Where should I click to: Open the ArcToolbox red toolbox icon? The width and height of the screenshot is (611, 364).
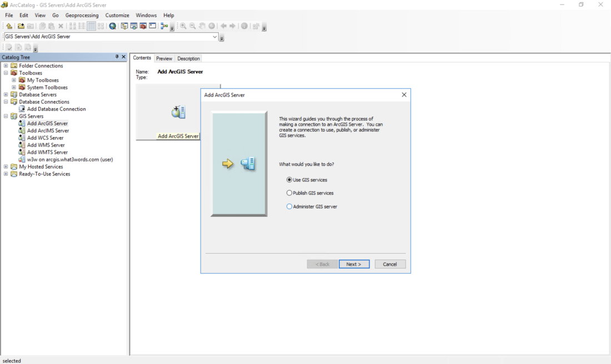[x=143, y=26]
